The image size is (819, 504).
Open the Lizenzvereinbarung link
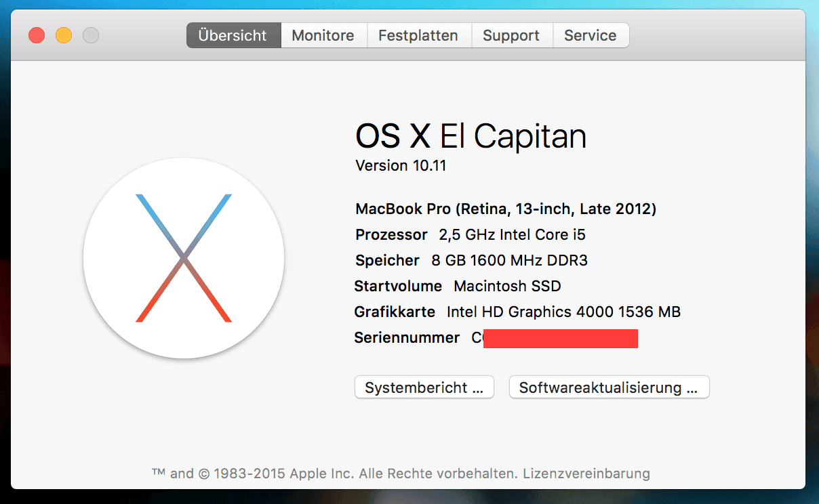586,474
